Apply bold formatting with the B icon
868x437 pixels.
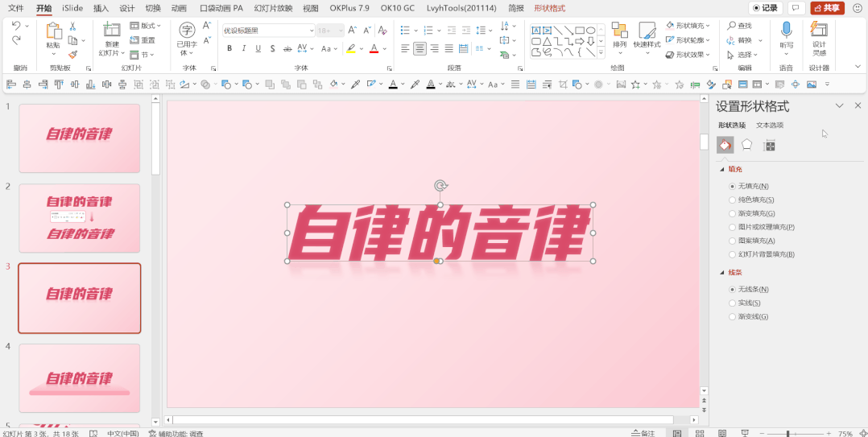(x=229, y=48)
